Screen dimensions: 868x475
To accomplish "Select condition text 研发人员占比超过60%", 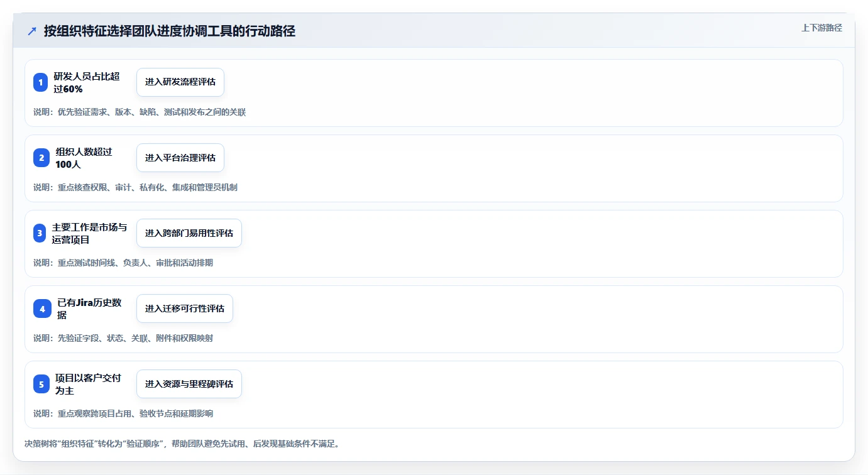I will pos(87,82).
